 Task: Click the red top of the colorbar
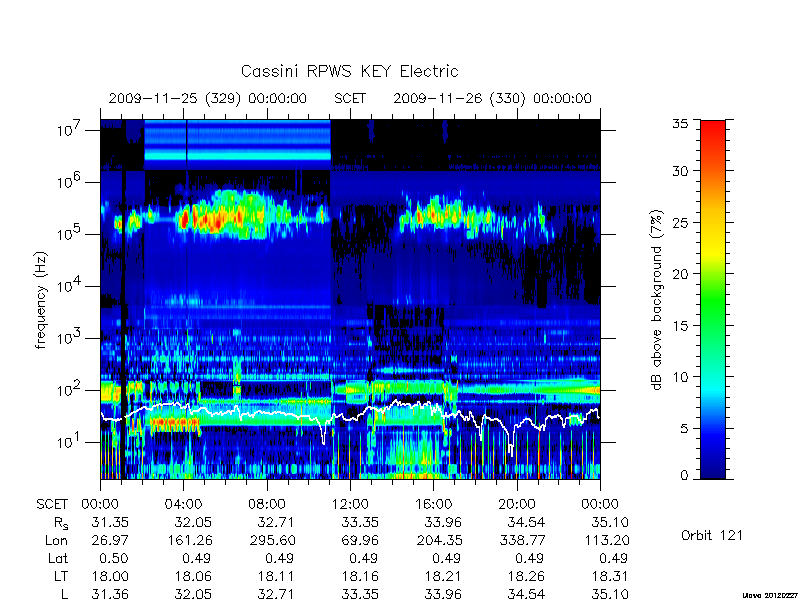click(x=713, y=128)
